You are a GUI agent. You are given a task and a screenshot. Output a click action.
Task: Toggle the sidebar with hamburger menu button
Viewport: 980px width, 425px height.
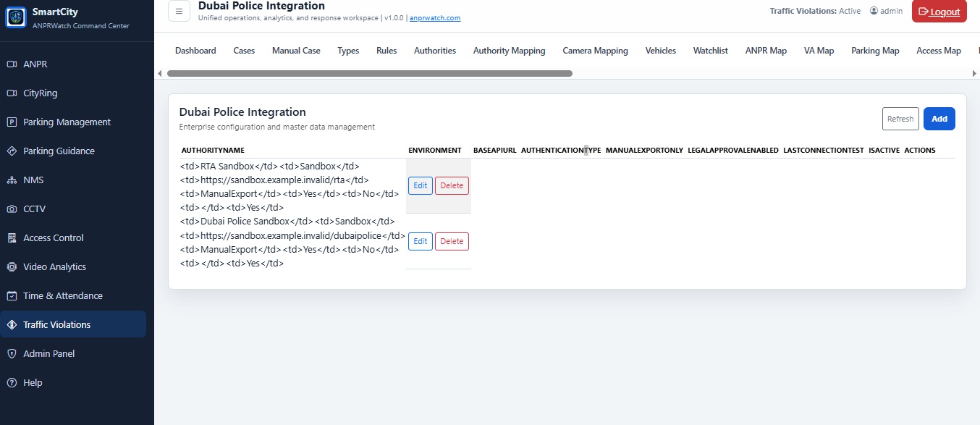[179, 11]
